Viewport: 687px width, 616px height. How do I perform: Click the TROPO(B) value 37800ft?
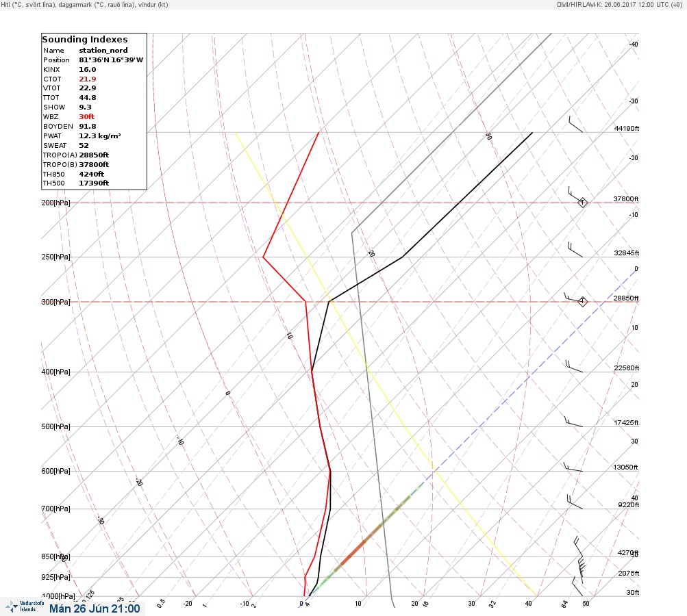[x=94, y=165]
